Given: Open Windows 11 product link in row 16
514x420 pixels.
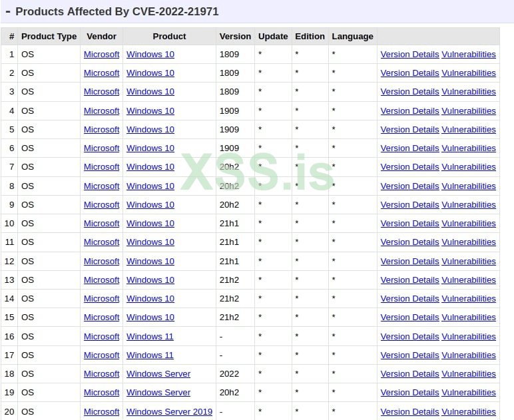Looking at the screenshot, I should 150,337.
